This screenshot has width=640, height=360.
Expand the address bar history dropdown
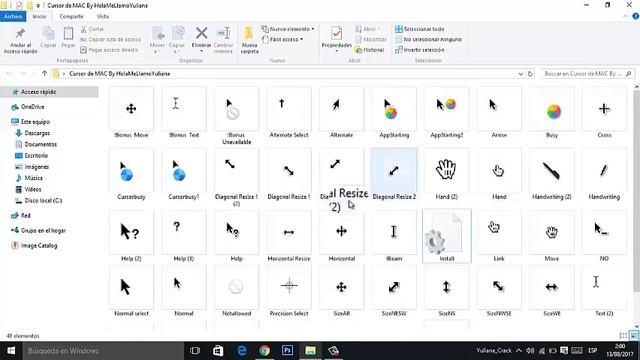click(x=520, y=74)
